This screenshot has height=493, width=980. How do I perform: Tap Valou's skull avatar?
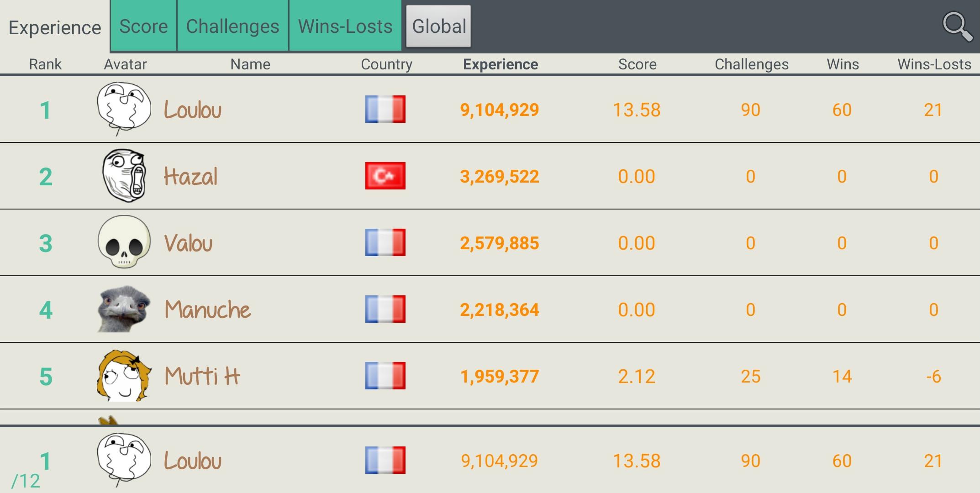click(124, 242)
